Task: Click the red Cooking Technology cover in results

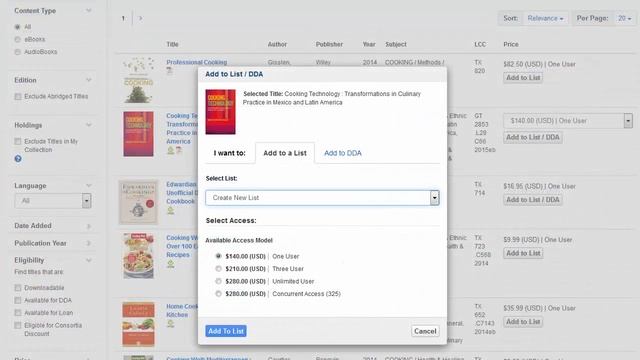Action: click(138, 134)
